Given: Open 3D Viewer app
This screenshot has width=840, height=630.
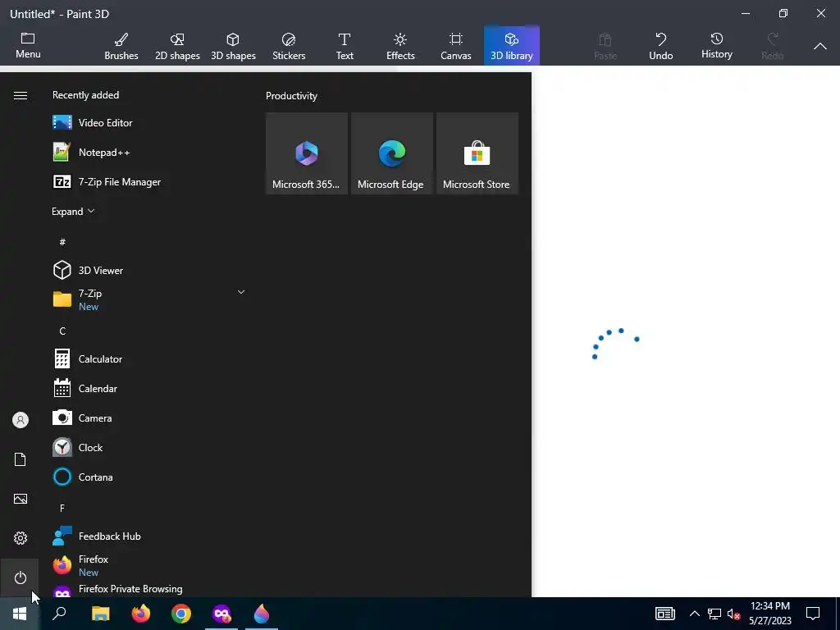Looking at the screenshot, I should coord(150,270).
